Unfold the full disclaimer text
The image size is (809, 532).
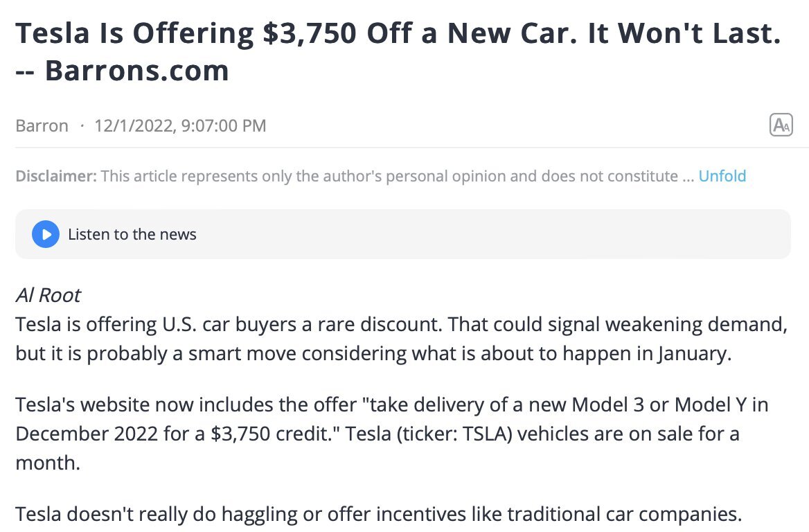[x=722, y=176]
